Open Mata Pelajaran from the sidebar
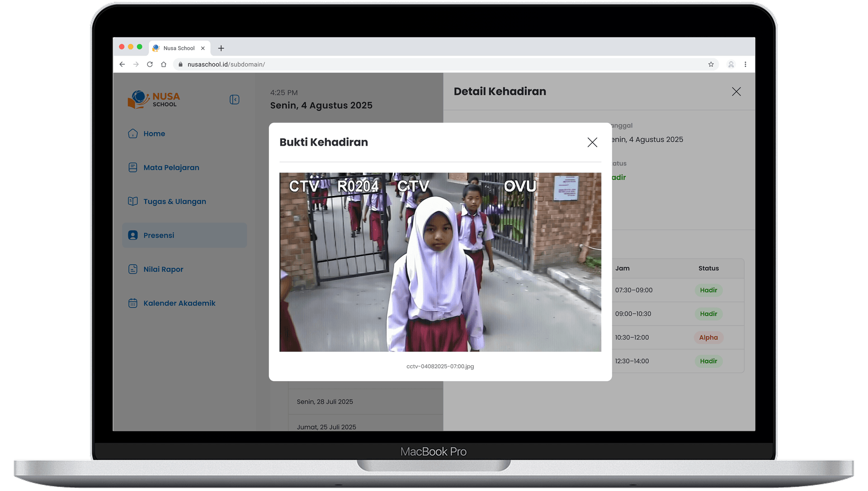This screenshot has height=491, width=868. click(x=171, y=167)
